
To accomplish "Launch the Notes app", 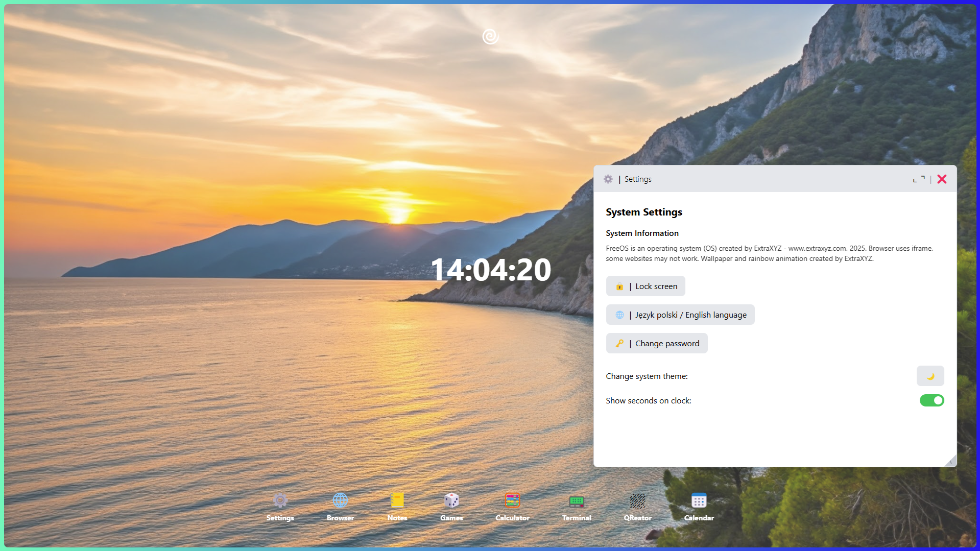I will [396, 500].
